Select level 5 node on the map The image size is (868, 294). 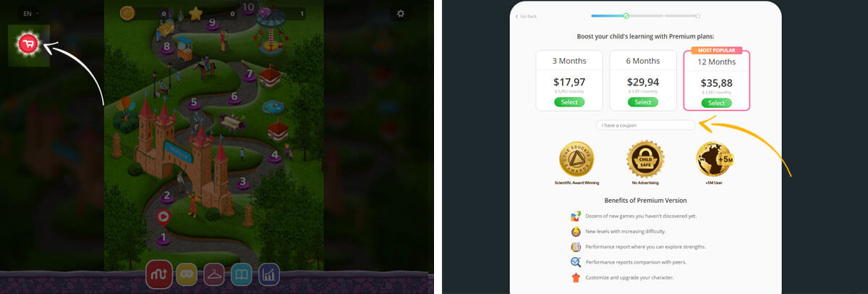click(193, 103)
